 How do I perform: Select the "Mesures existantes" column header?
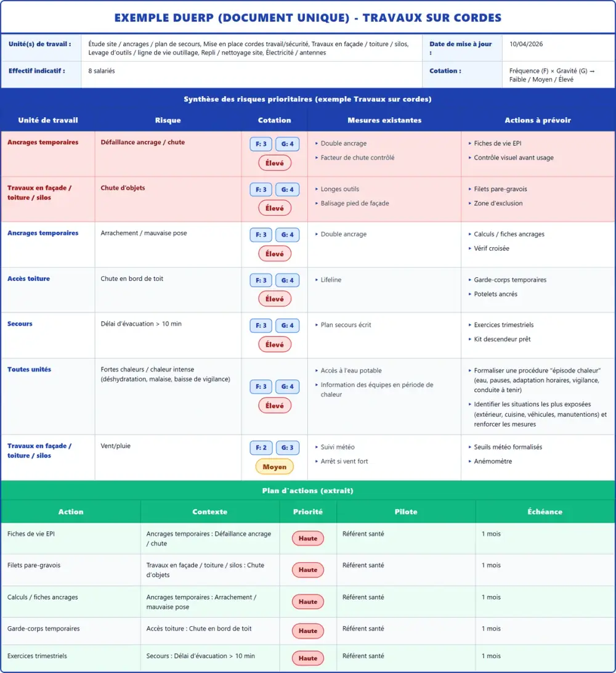coord(384,120)
